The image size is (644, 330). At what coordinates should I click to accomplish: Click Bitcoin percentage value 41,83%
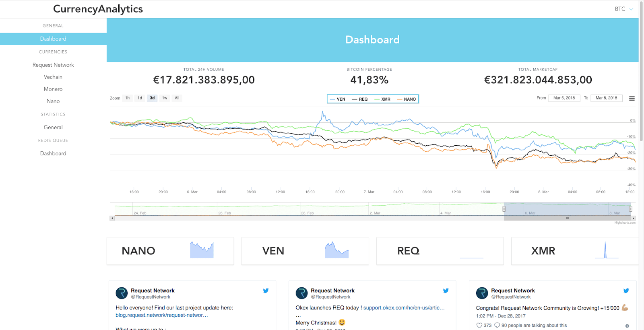[369, 80]
